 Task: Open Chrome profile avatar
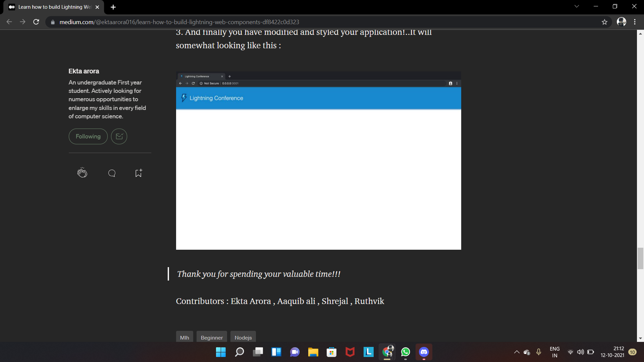(621, 22)
